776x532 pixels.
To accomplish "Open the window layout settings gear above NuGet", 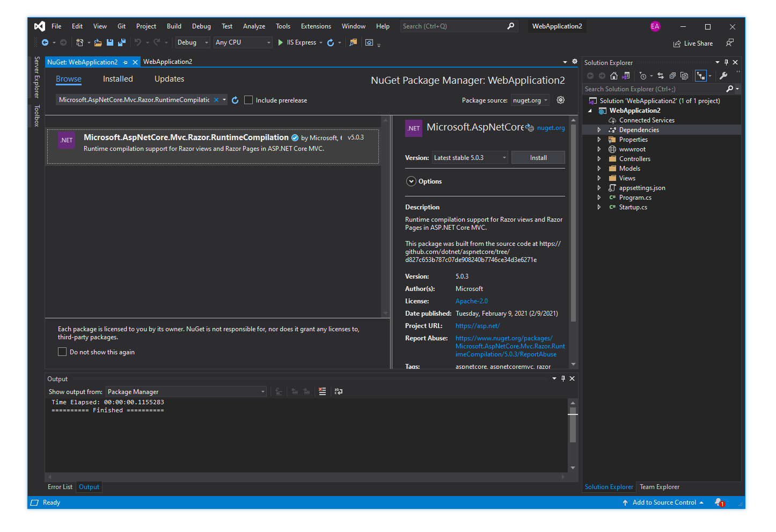I will (575, 62).
